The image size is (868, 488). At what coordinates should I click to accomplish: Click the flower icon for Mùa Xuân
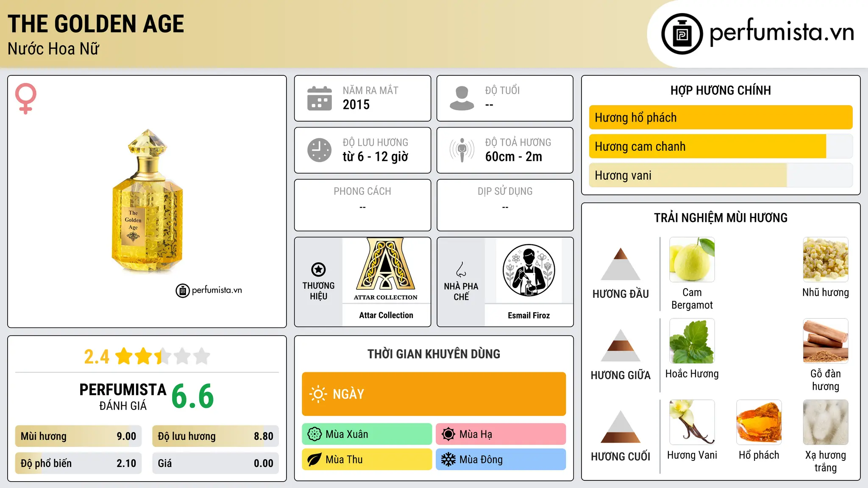[x=314, y=434]
